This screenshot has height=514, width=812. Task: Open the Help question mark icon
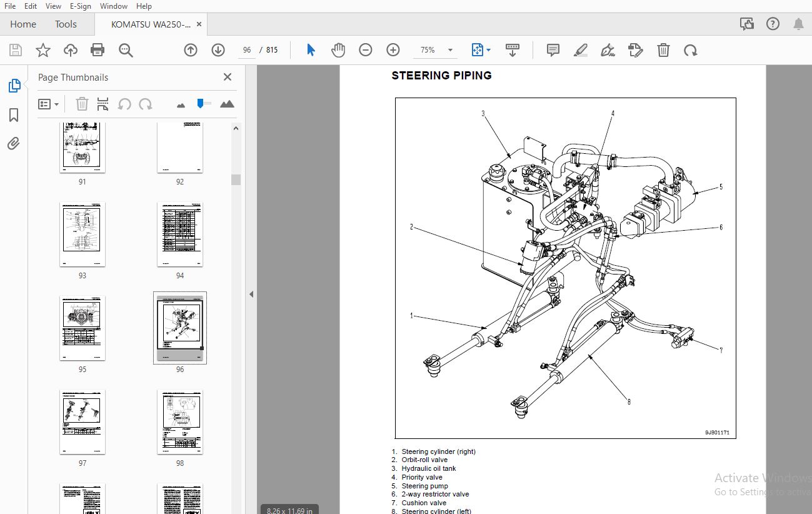(x=773, y=24)
